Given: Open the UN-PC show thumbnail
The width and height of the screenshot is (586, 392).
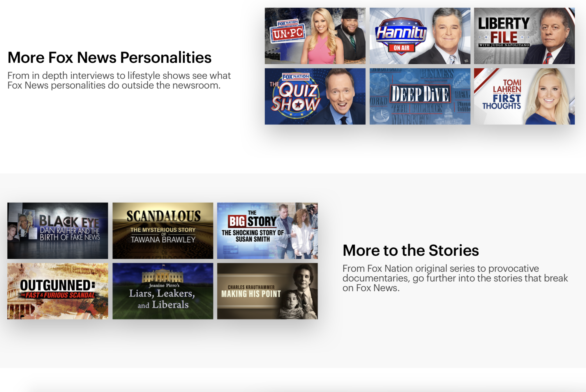Looking at the screenshot, I should [x=315, y=36].
